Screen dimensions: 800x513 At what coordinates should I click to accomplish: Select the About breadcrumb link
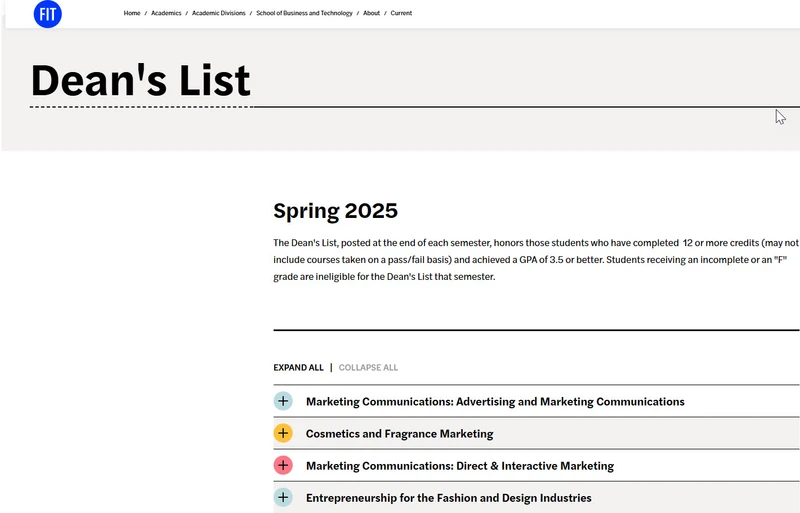coord(371,13)
